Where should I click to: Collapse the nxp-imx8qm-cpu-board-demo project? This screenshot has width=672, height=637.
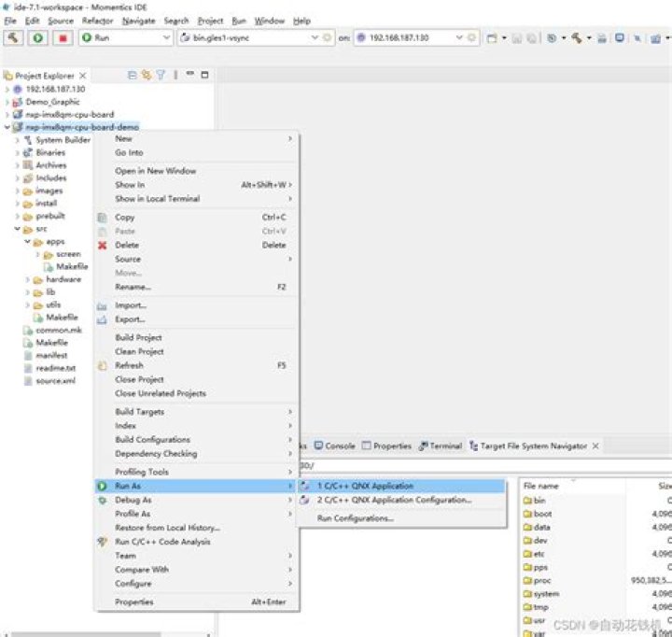pyautogui.click(x=7, y=127)
